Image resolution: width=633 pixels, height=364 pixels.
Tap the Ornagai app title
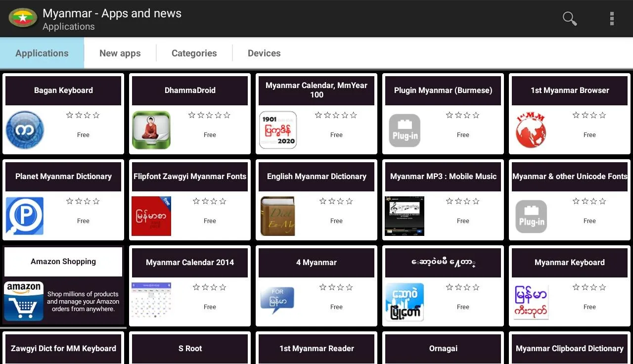(x=443, y=348)
